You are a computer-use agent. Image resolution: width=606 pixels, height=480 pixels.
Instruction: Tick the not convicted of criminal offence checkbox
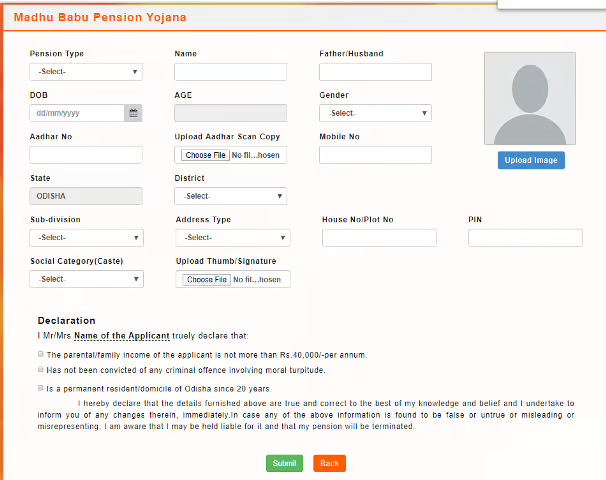[41, 369]
